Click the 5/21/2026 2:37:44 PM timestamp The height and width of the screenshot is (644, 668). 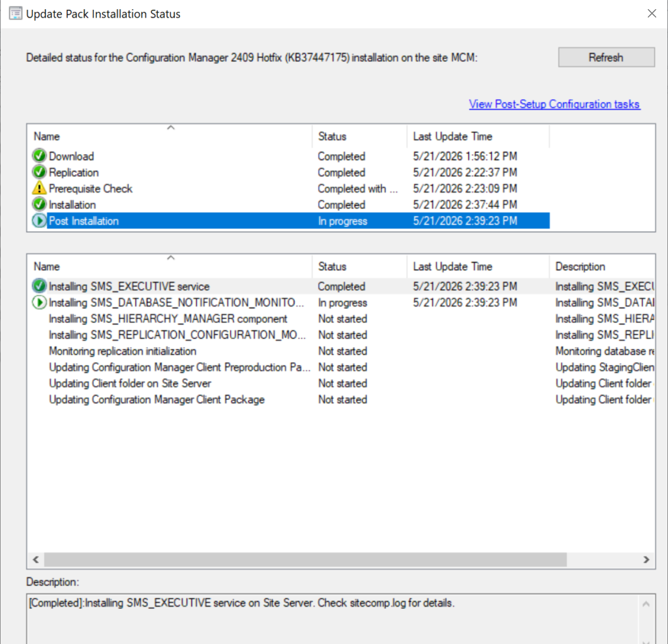(464, 205)
